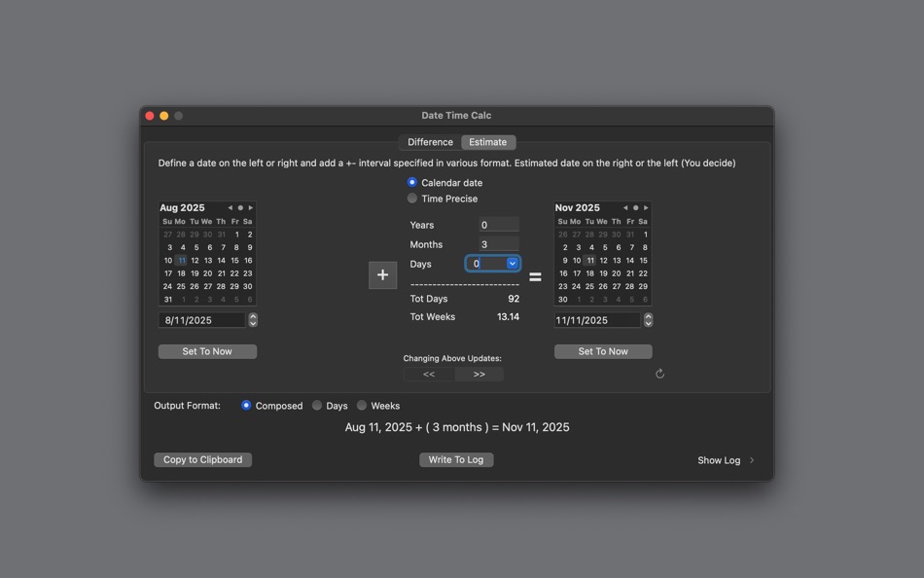Go to previous month in Nov 2025 calendar

tap(625, 207)
